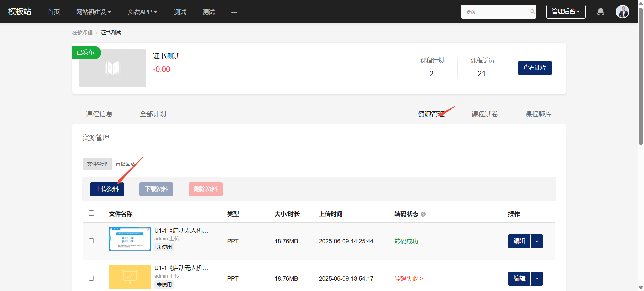Screen dimensions: 644x291
Task: Check the box for the 14:25:44 file
Action: (x=91, y=241)
